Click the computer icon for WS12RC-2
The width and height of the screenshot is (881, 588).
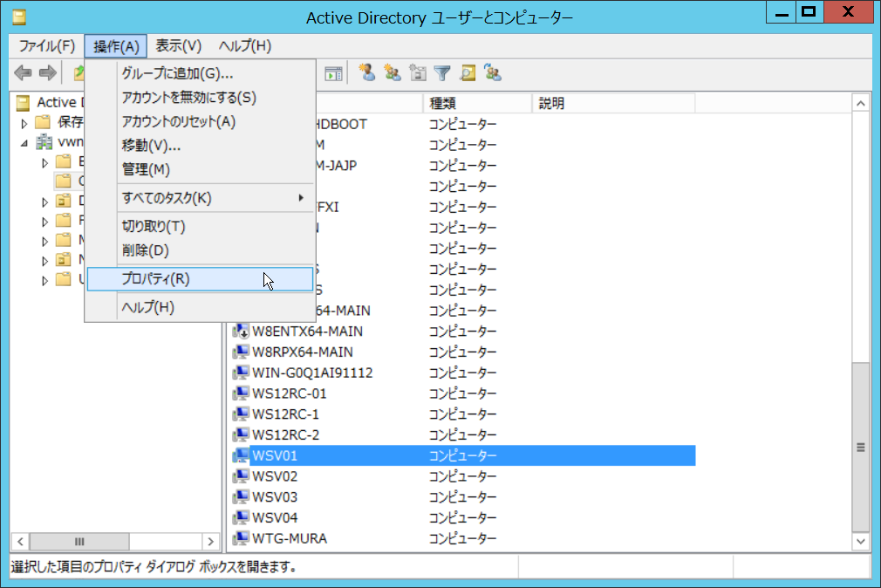click(241, 435)
